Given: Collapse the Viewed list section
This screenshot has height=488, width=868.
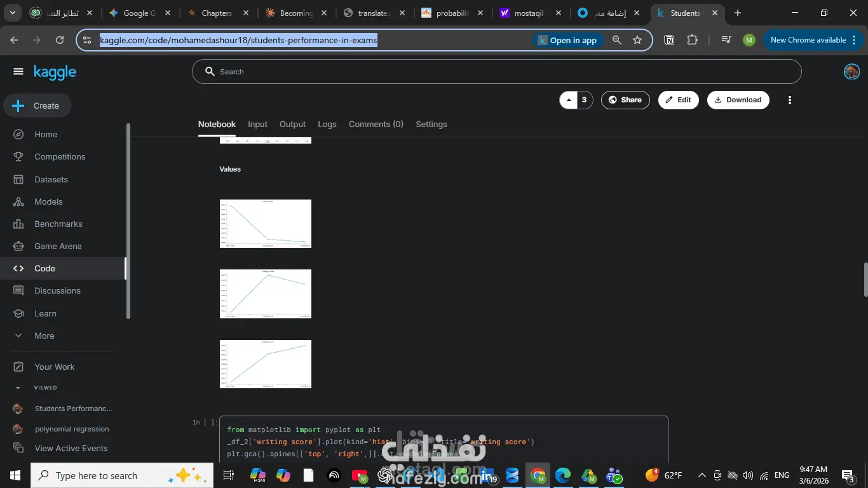Looking at the screenshot, I should [x=18, y=388].
